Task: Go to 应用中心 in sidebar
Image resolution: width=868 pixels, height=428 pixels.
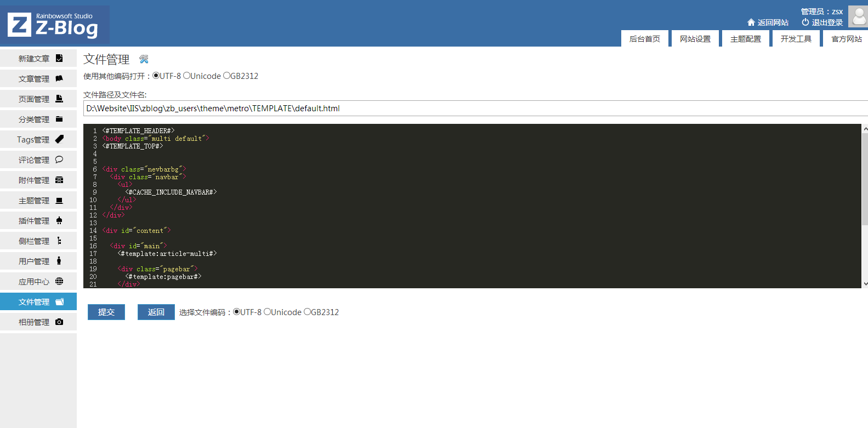Action: coord(38,281)
